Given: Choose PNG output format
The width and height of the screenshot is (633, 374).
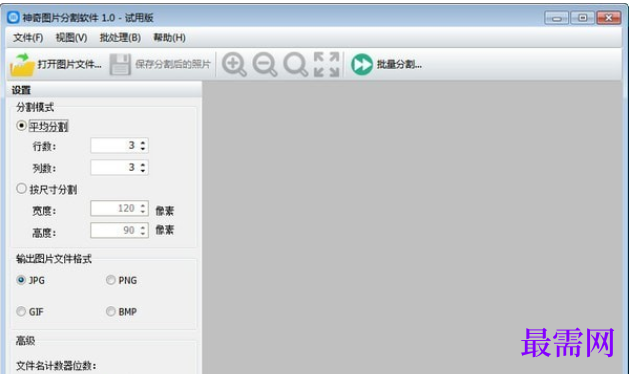Looking at the screenshot, I should pos(110,280).
